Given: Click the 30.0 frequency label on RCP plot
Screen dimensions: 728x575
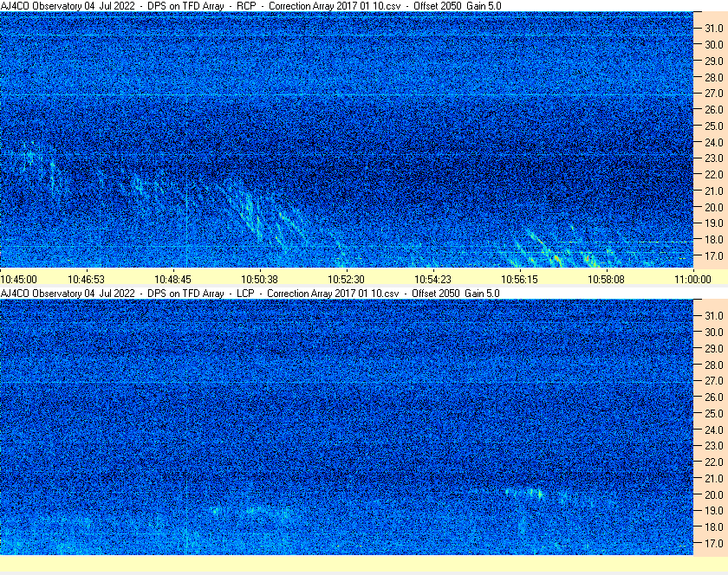Looking at the screenshot, I should pos(714,44).
